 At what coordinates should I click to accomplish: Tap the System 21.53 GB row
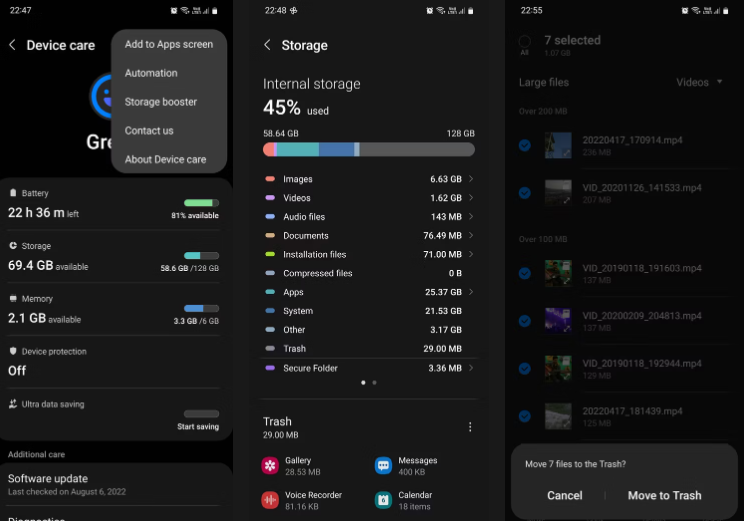(369, 311)
